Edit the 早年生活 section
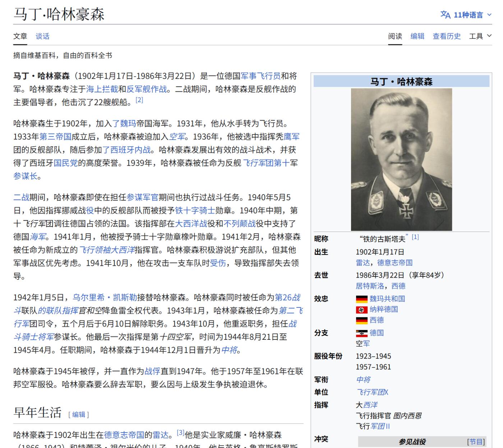The width and height of the screenshot is (503, 448). click(79, 415)
